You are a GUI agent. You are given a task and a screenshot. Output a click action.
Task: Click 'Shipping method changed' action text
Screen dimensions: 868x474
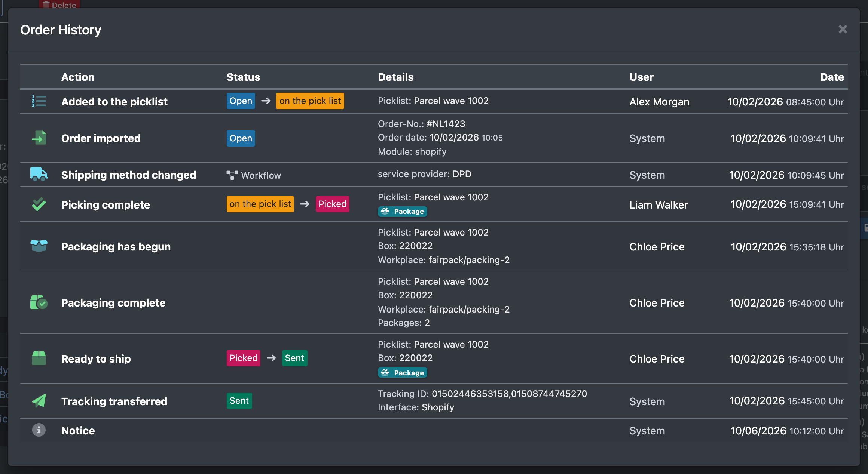pos(129,175)
